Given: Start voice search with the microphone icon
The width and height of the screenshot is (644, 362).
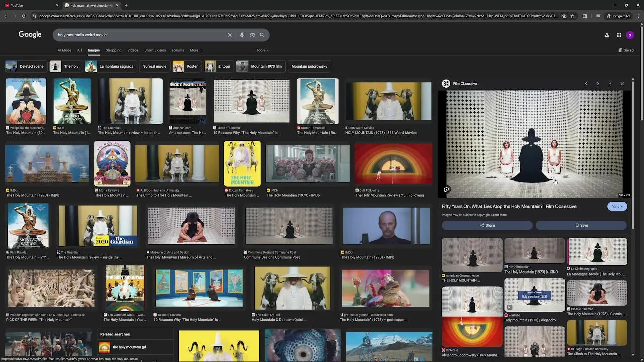Looking at the screenshot, I should click(242, 35).
